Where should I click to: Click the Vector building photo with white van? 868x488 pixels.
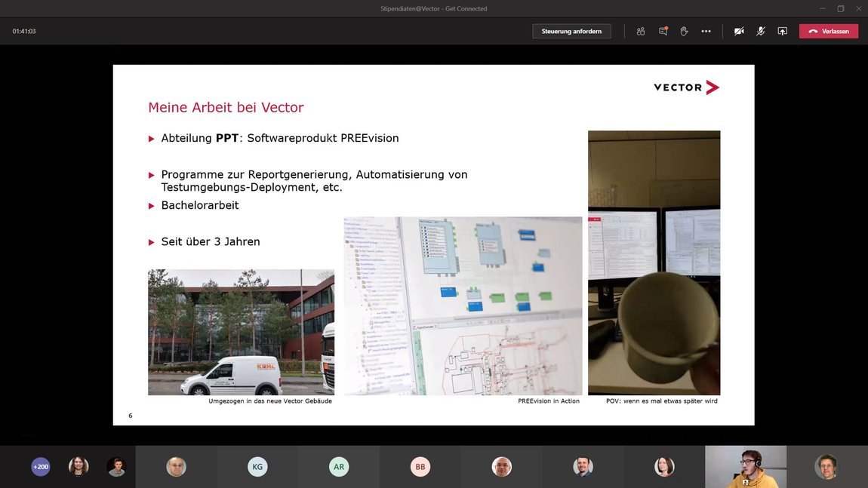pos(241,332)
